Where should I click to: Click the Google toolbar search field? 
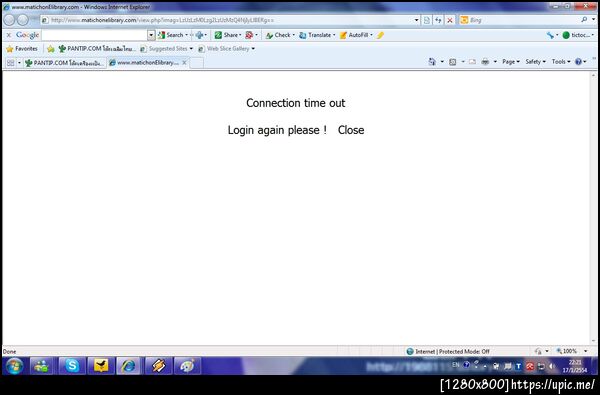pos(94,35)
